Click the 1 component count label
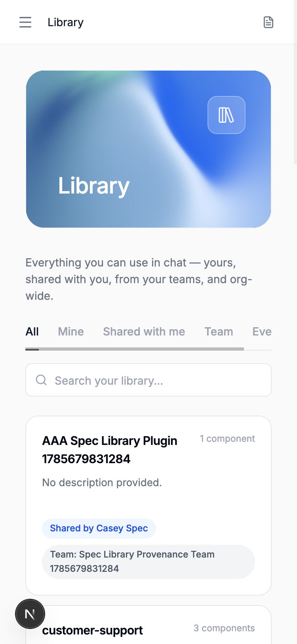297x644 pixels. click(227, 439)
